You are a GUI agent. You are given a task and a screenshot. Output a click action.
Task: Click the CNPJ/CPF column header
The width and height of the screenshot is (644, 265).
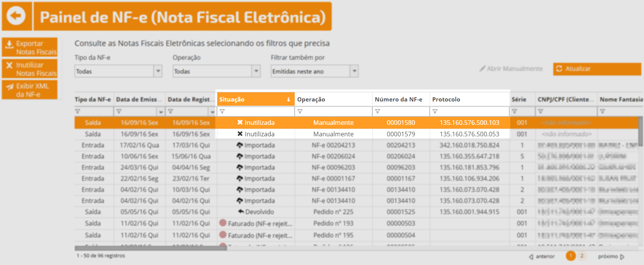[x=566, y=99]
